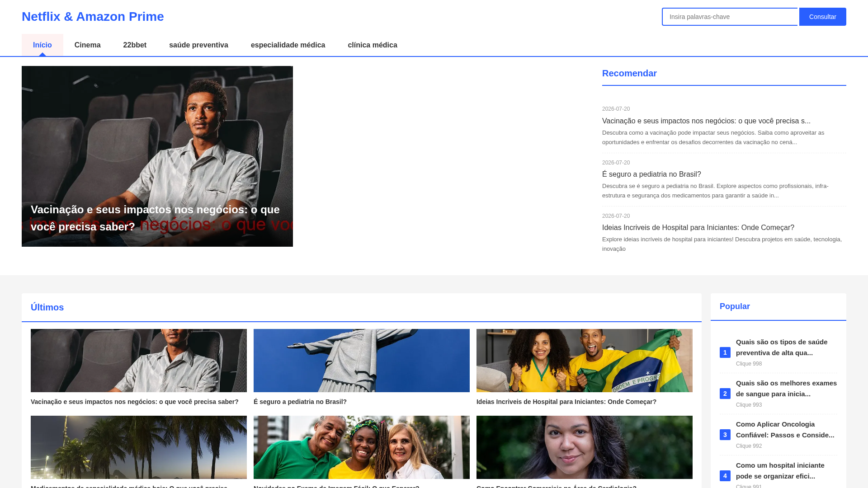Image resolution: width=868 pixels, height=488 pixels.
Task: Open the Christ the Redeemer statue thumbnail
Action: [362, 361]
